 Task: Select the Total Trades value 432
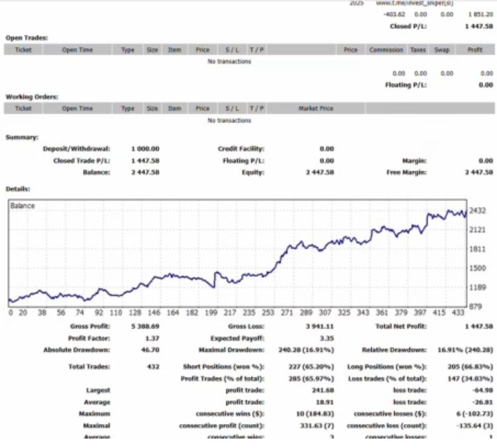(153, 367)
